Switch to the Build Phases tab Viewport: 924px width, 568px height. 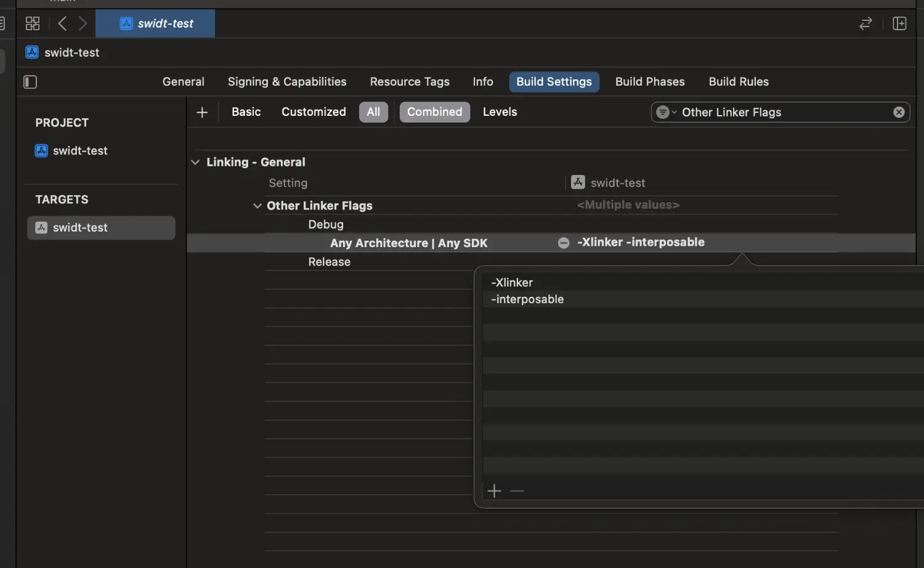(649, 82)
